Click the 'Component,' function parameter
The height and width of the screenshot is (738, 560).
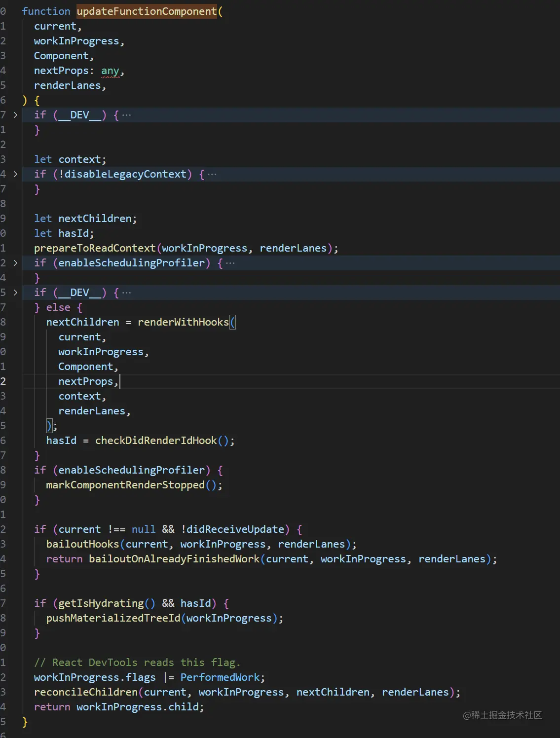point(64,56)
